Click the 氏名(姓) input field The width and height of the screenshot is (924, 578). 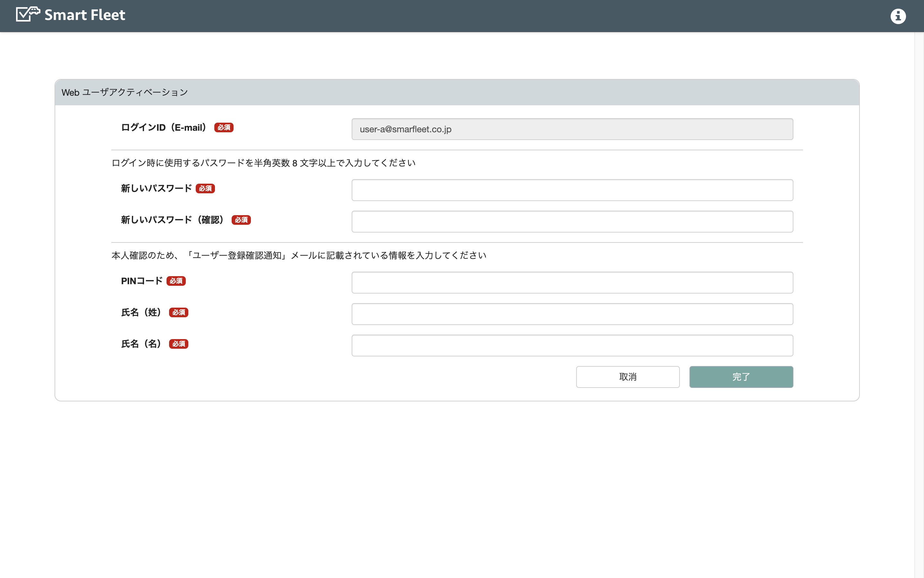pos(572,314)
